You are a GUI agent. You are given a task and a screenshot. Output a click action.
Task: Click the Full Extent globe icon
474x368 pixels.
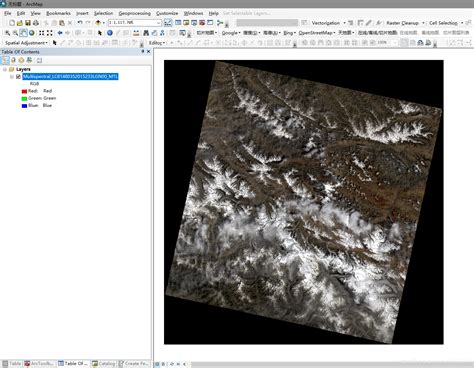(32, 33)
